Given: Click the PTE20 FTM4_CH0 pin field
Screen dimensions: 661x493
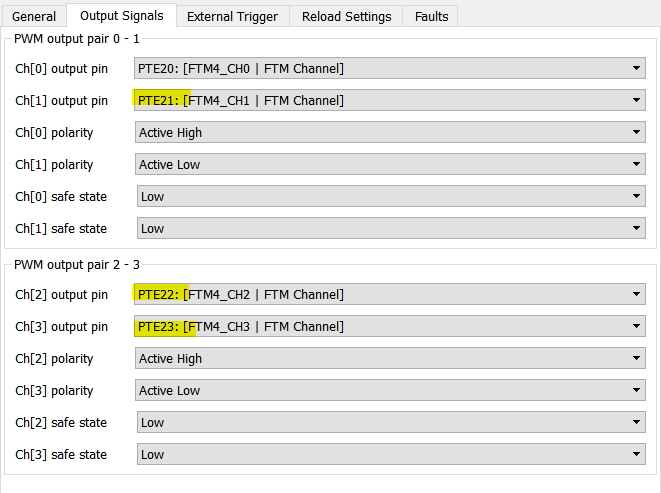Looking at the screenshot, I should pos(380,68).
